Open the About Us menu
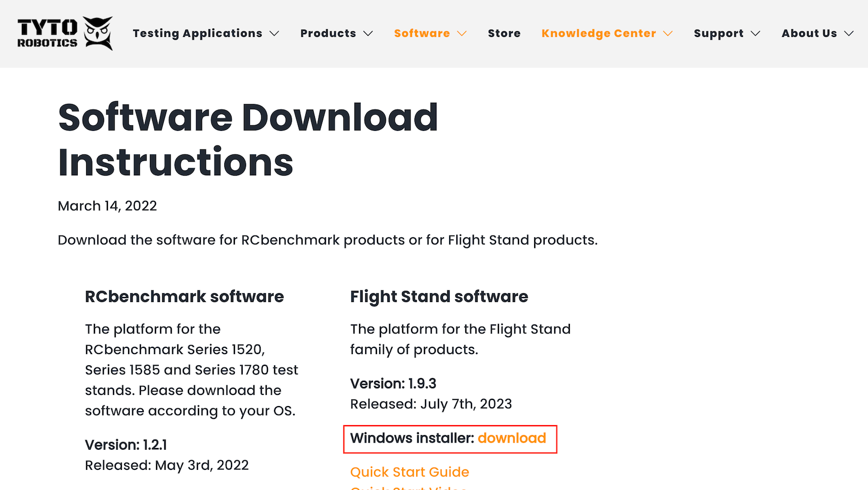This screenshot has height=490, width=868. coord(809,33)
